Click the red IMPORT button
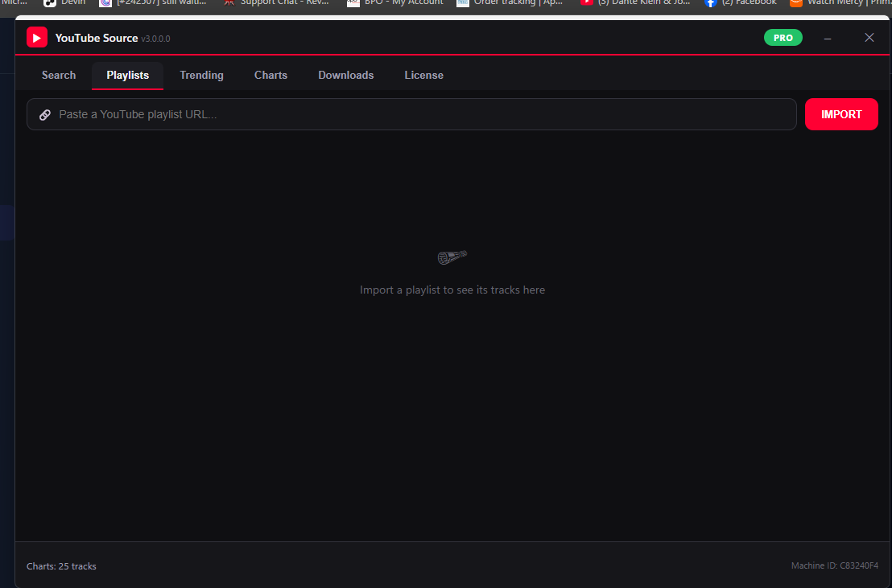 pos(841,114)
